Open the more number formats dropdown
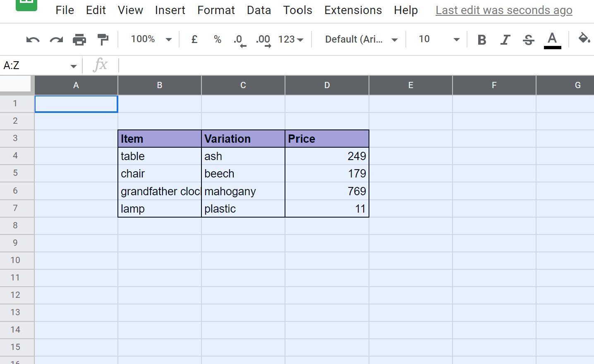 [290, 39]
